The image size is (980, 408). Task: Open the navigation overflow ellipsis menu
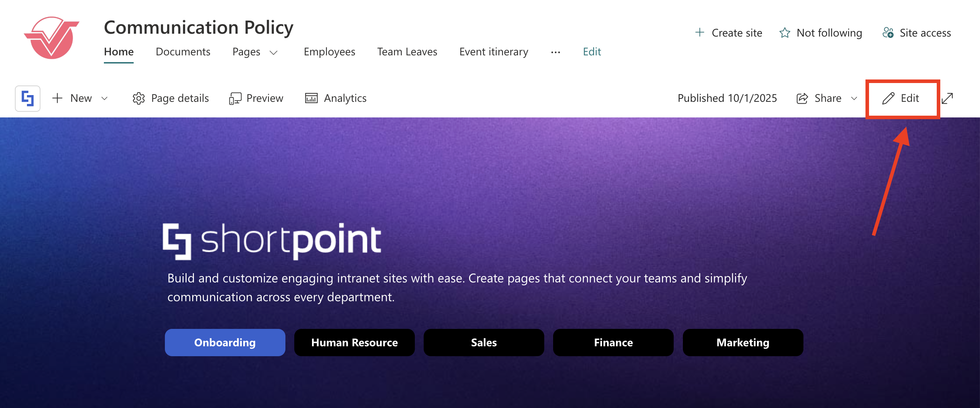555,52
